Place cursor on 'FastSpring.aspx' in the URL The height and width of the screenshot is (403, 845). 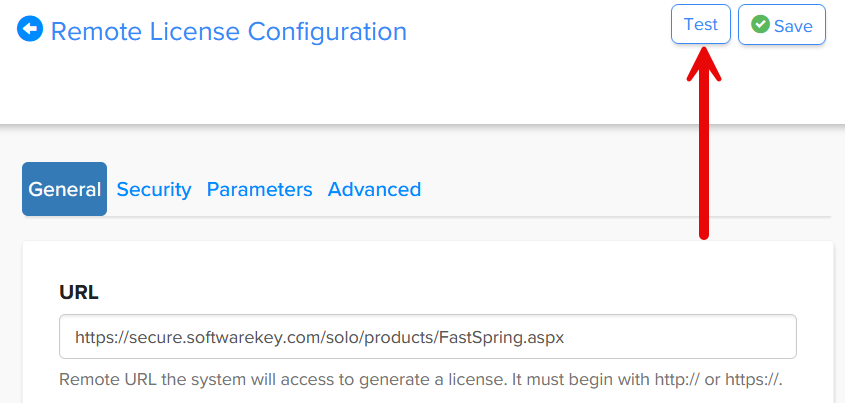point(501,337)
